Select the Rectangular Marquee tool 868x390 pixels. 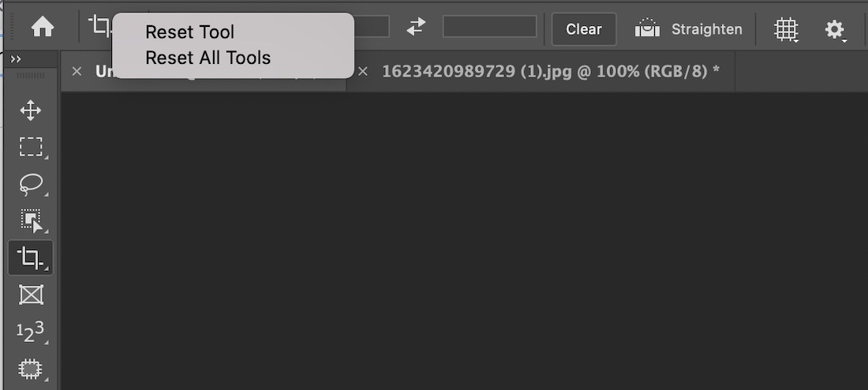(x=31, y=147)
